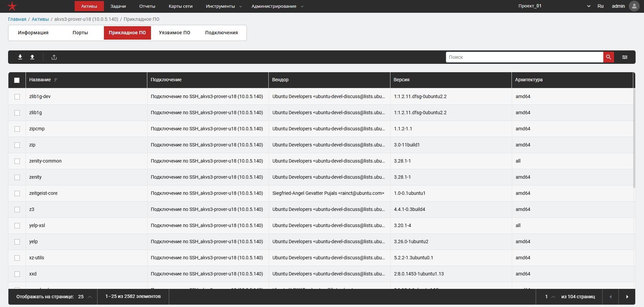Open the Активы top menu

click(x=89, y=6)
